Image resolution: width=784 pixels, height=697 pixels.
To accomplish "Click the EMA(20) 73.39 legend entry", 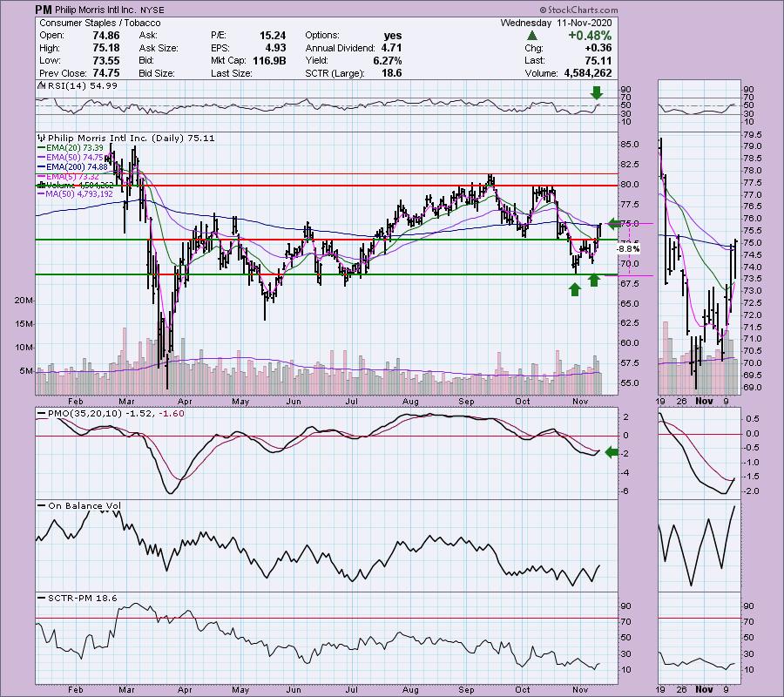I will pos(71,147).
